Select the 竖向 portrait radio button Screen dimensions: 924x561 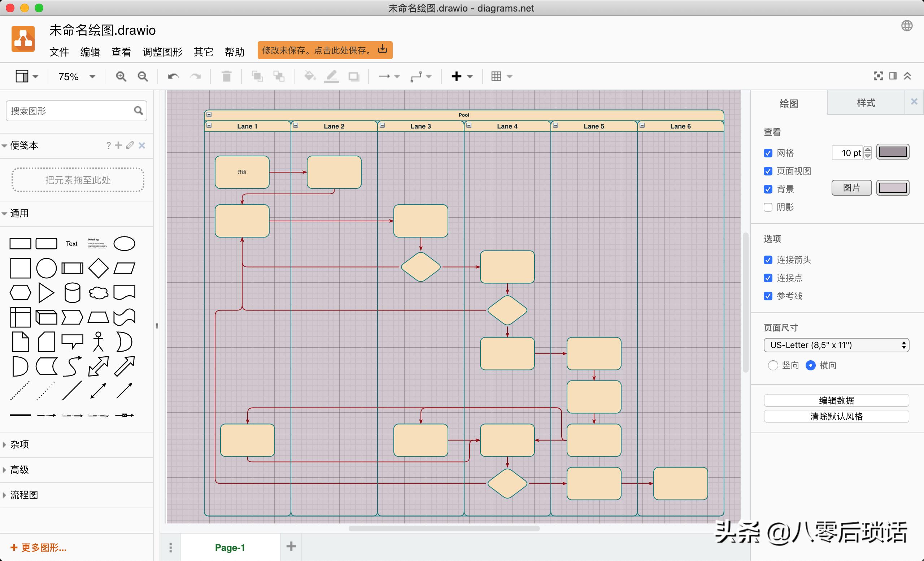click(773, 365)
